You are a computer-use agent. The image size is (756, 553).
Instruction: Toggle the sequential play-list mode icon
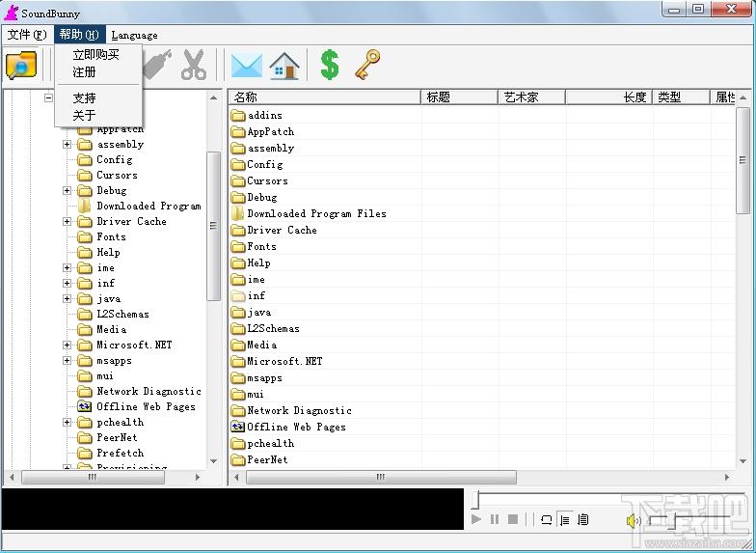(x=565, y=519)
